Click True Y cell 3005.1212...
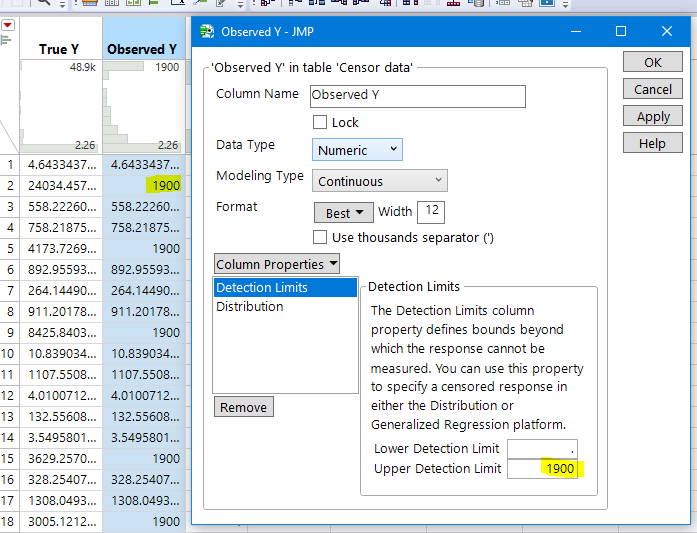Viewport: 697px width, 533px height. 61,521
